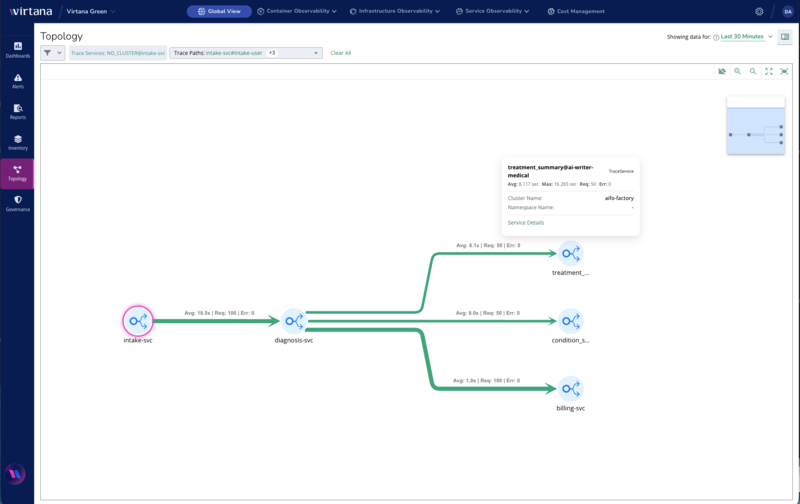Open the Dashboards sidebar section

[x=17, y=50]
